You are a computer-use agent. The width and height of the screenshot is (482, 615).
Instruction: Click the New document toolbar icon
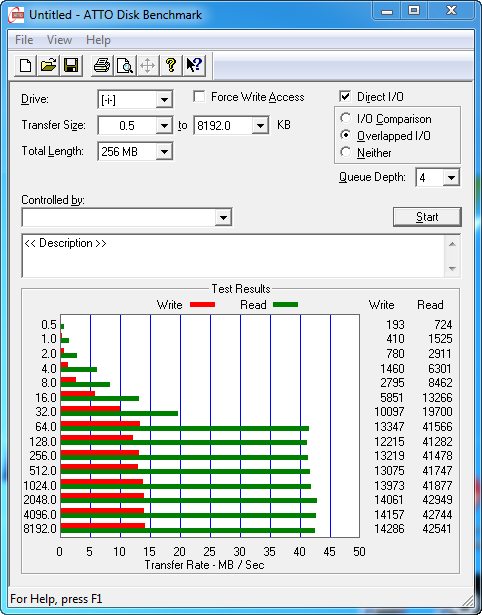pos(25,65)
